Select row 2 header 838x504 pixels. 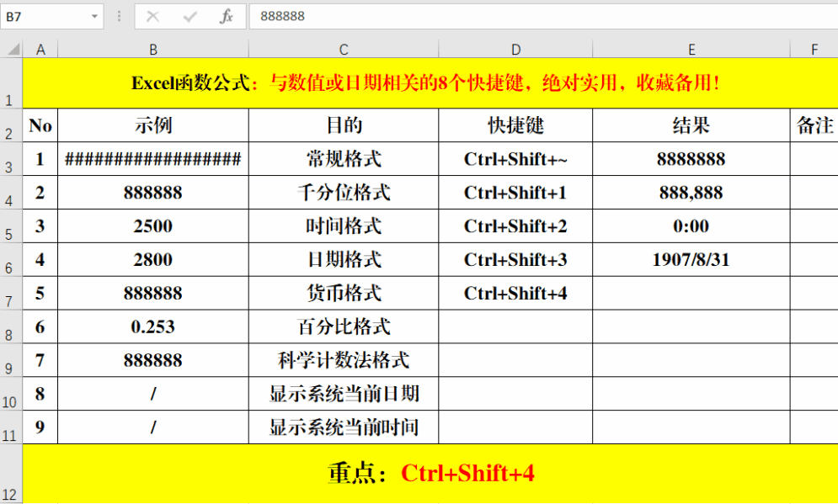(11, 125)
